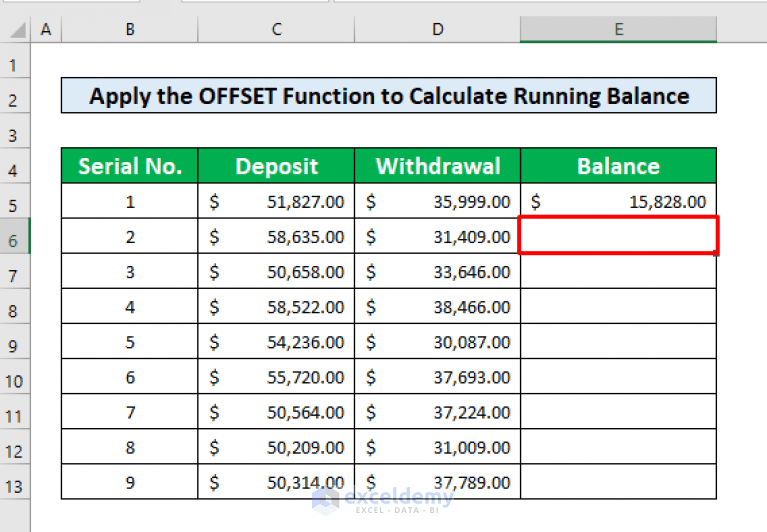
Task: Select serial number cell 9
Action: click(130, 482)
